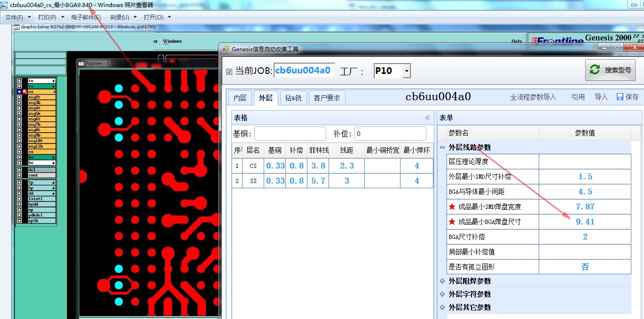Open the 工厂 P10 dropdown
Viewport: 644px width, 319px height.
pyautogui.click(x=407, y=71)
